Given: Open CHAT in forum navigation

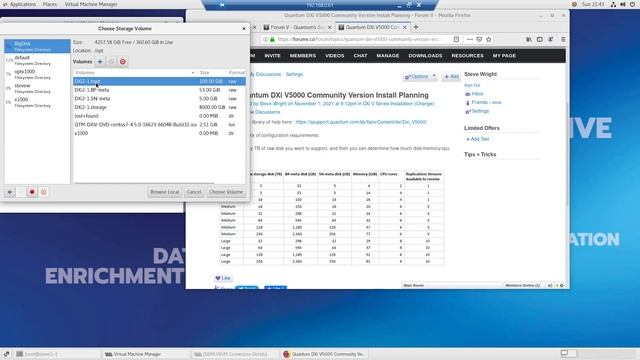Looking at the screenshot, I should 360,56.
